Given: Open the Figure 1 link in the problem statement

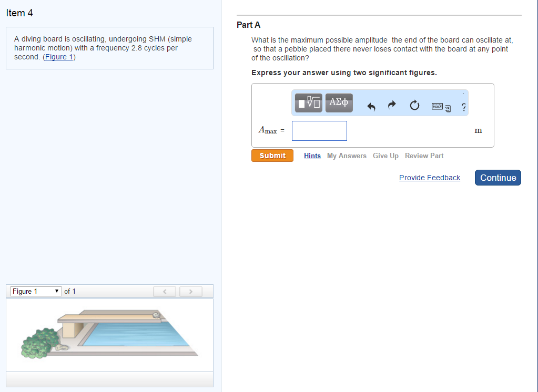Looking at the screenshot, I should [x=59, y=57].
